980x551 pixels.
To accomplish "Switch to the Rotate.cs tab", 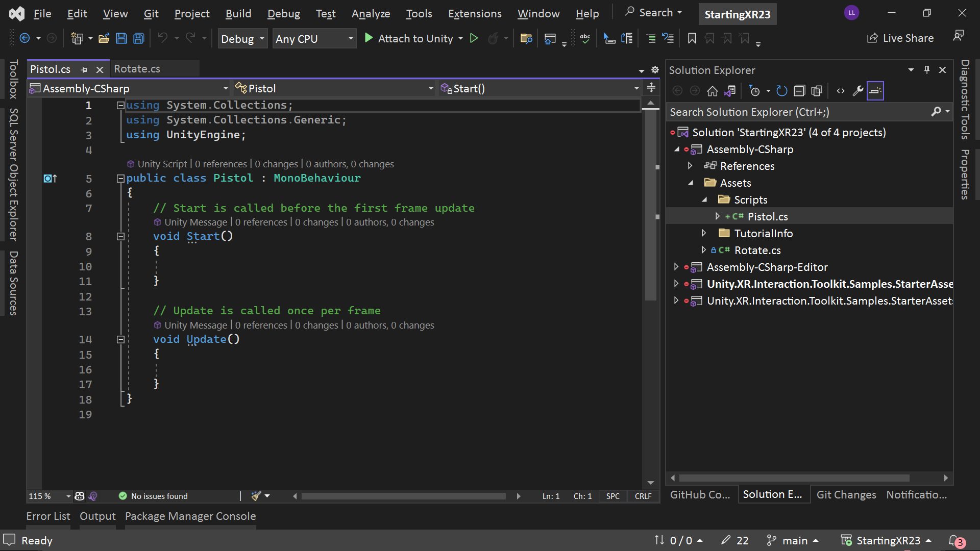I will click(137, 69).
